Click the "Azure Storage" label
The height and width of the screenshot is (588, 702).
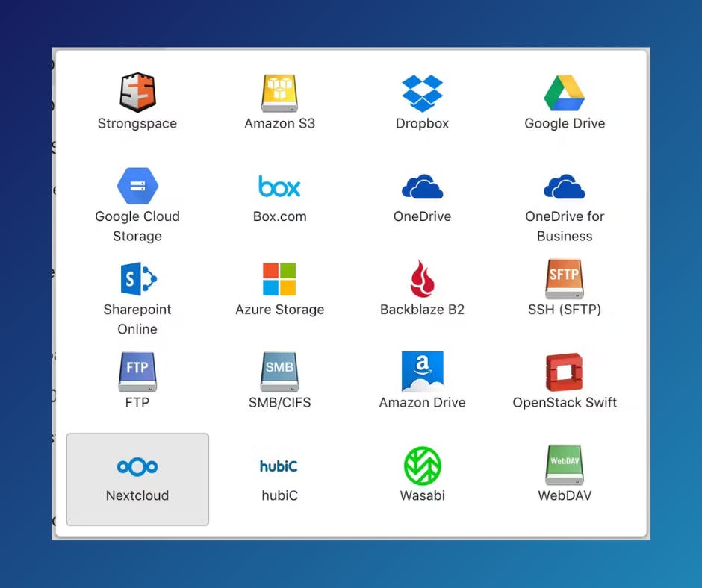(x=280, y=310)
